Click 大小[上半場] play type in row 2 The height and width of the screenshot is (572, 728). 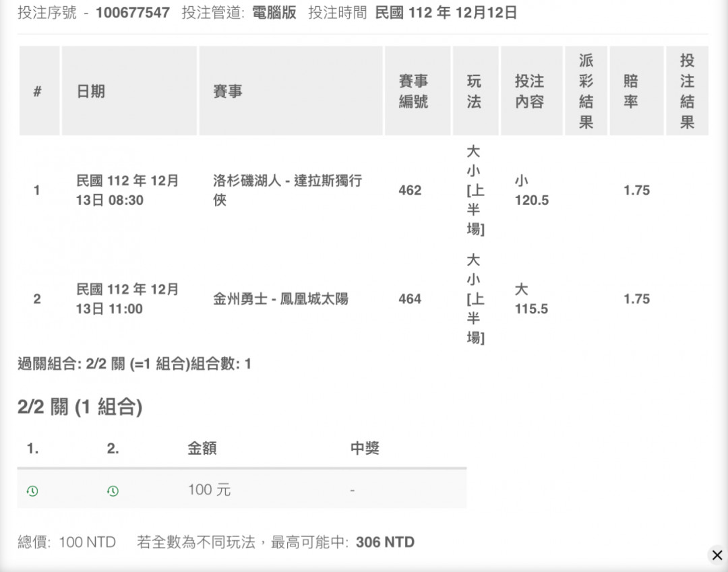point(475,298)
